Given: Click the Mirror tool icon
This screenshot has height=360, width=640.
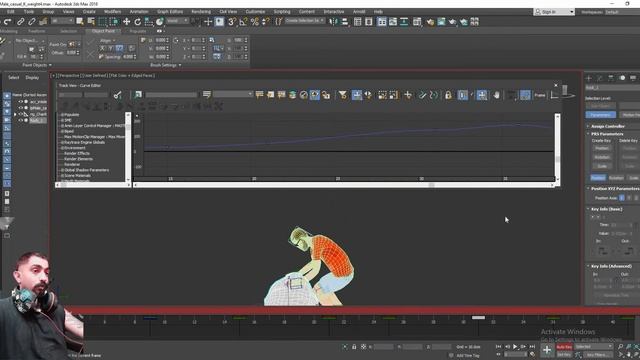Looking at the screenshot, I should [x=333, y=22].
